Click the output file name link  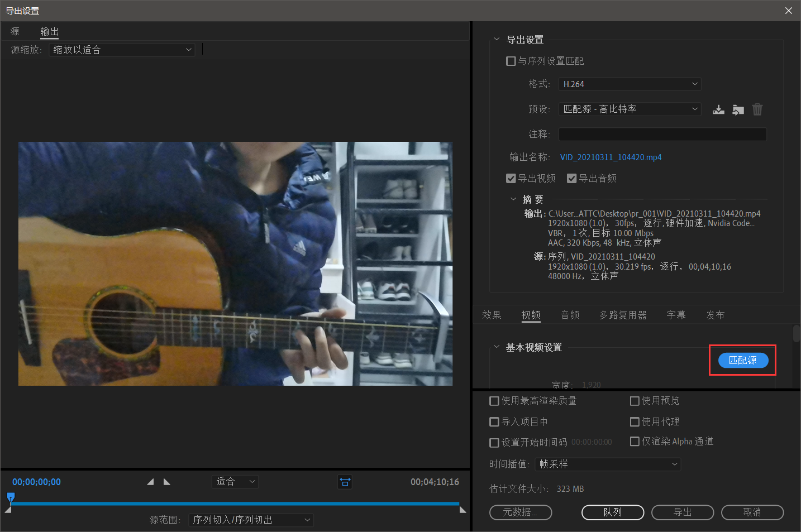click(611, 157)
